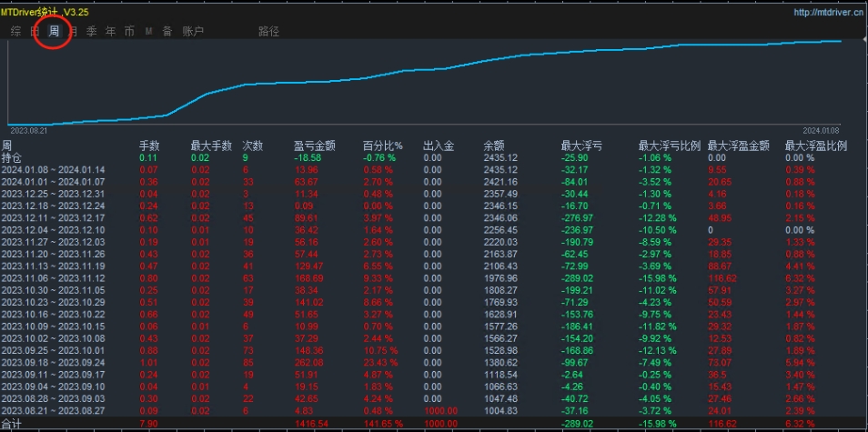Open the 路径 path tab

pyautogui.click(x=268, y=32)
